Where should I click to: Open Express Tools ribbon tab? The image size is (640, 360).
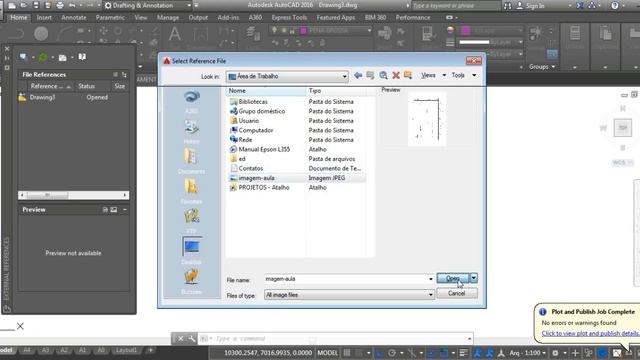(289, 18)
